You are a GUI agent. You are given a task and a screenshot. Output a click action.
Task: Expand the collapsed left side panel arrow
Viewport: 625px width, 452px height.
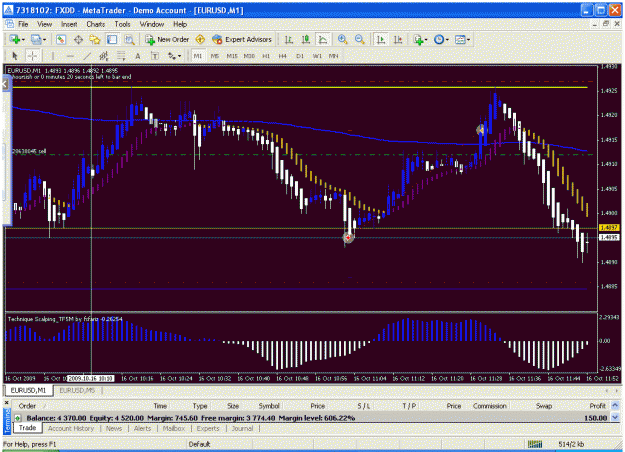[5, 84]
